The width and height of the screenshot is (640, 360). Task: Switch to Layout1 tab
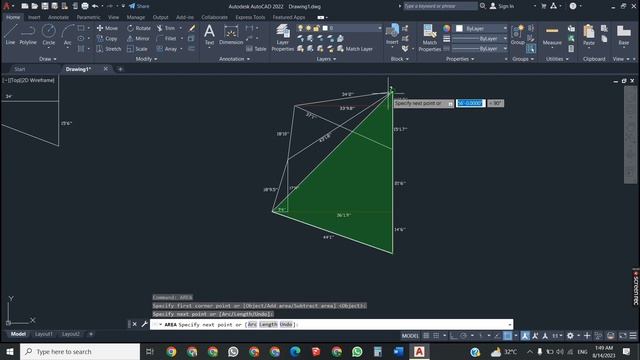point(44,334)
